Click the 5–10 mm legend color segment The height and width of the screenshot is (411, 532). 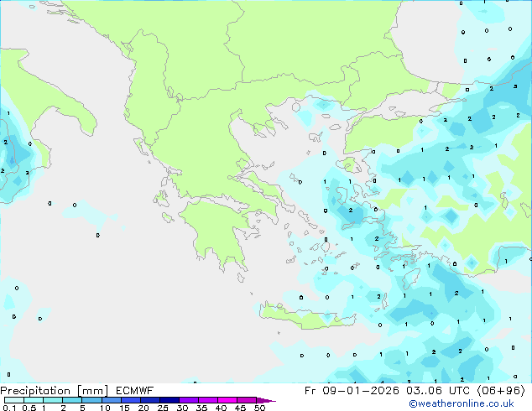pos(91,400)
